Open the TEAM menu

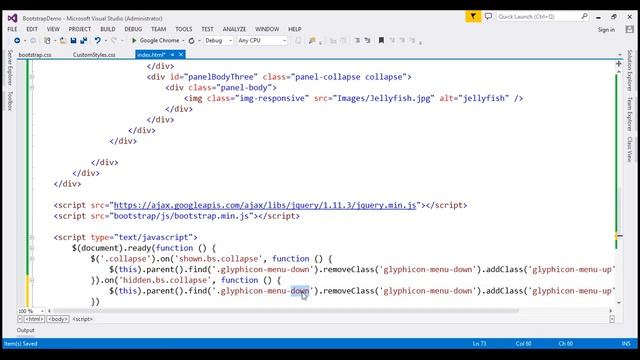158,29
